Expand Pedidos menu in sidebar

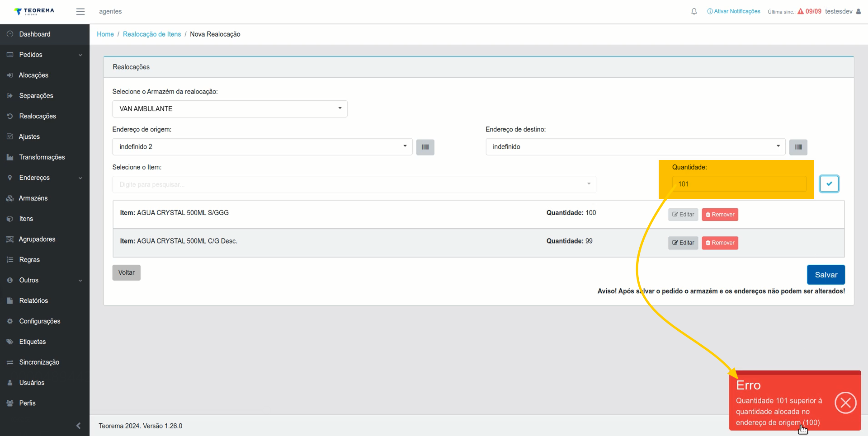[x=45, y=55]
